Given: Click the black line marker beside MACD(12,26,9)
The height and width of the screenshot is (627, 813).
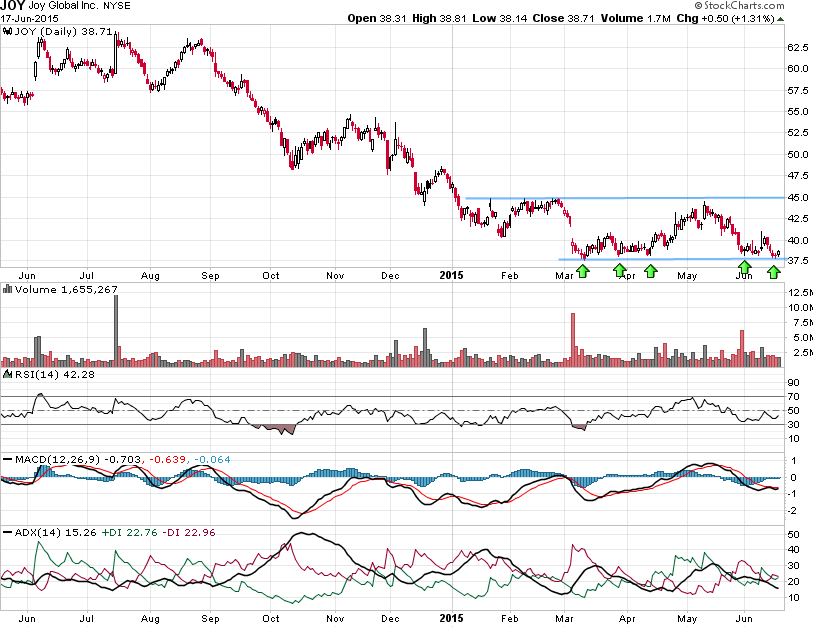Looking at the screenshot, I should (x=8, y=459).
